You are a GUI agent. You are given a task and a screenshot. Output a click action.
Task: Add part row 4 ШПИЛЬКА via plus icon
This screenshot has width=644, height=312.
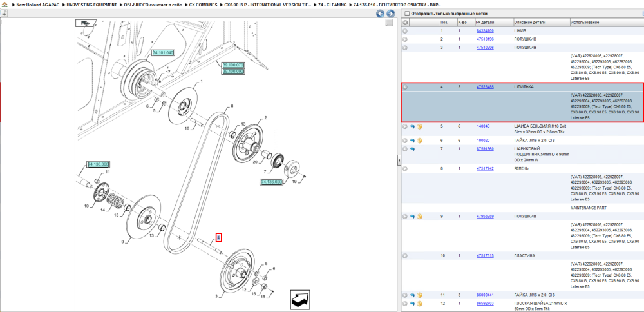(x=405, y=87)
